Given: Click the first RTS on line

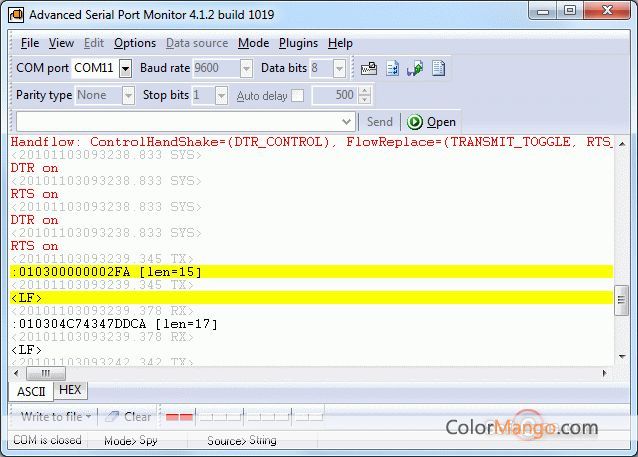Looking at the screenshot, I should pos(34,194).
